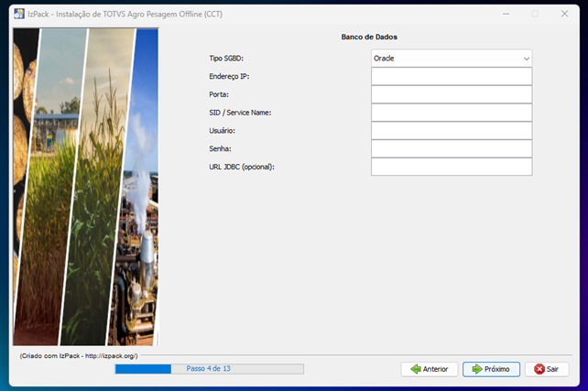Screen dimensions: 588x391
Task: Click the "Tipo SGBD:" label
Action: (x=226, y=59)
